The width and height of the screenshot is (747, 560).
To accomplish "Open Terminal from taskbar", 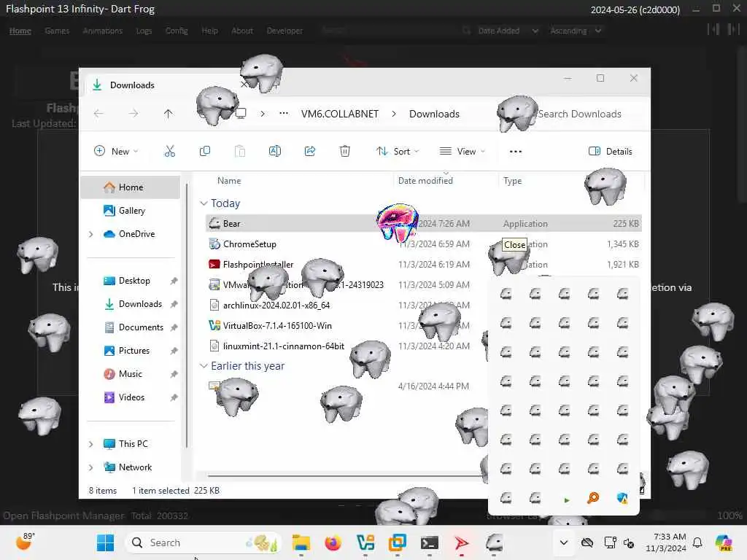I will coord(429,542).
